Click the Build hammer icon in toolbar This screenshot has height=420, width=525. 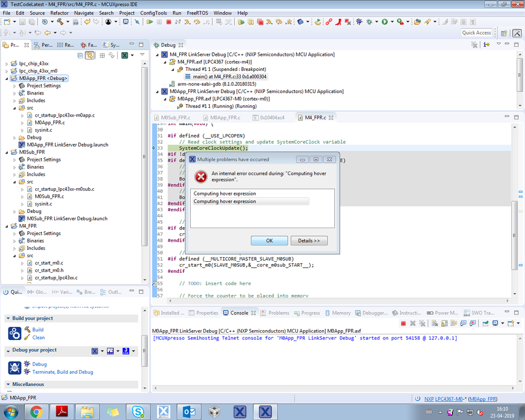point(60,22)
